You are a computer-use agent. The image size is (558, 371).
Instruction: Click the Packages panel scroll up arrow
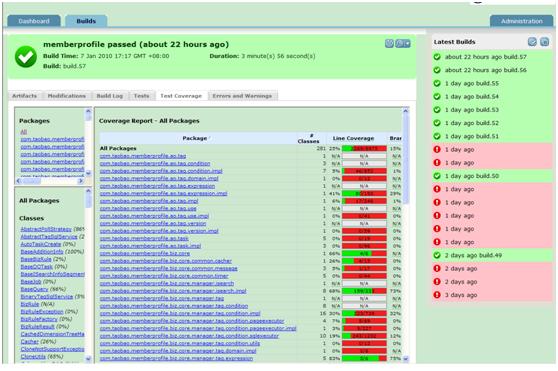tap(88, 111)
